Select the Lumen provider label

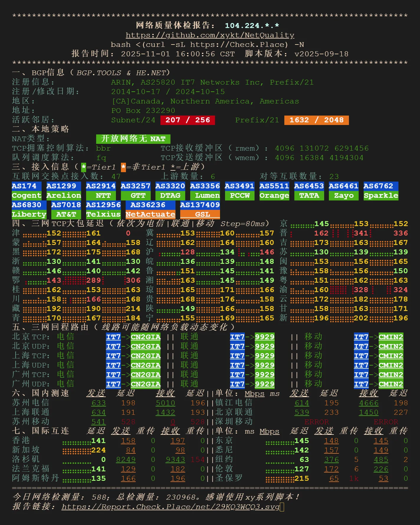[x=205, y=195]
